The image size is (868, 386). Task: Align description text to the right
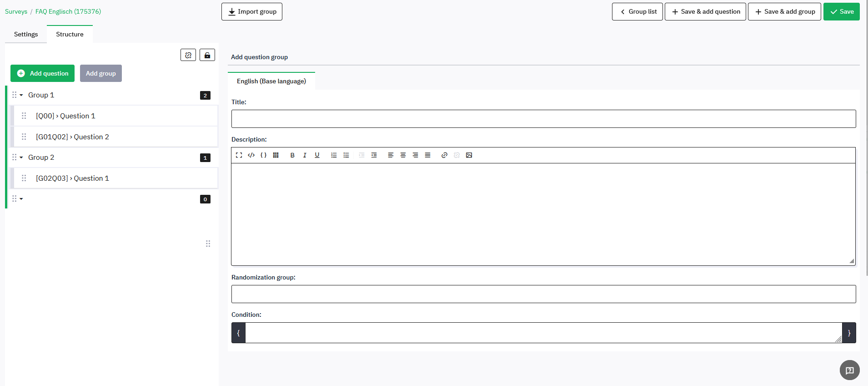(415, 155)
